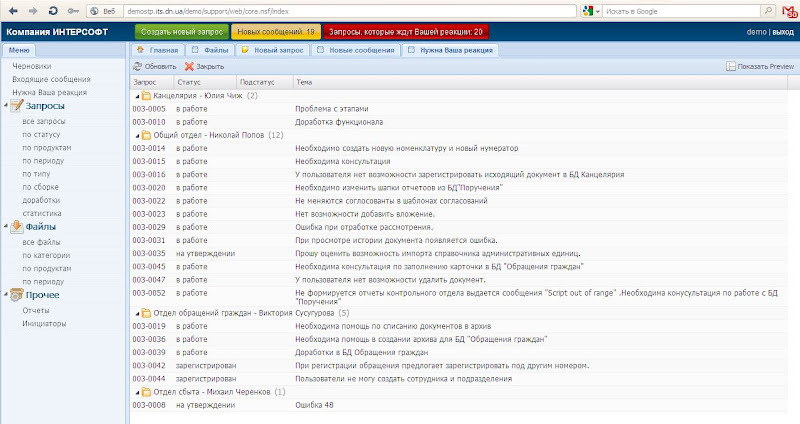Sort by the Запрос column header

(x=152, y=82)
